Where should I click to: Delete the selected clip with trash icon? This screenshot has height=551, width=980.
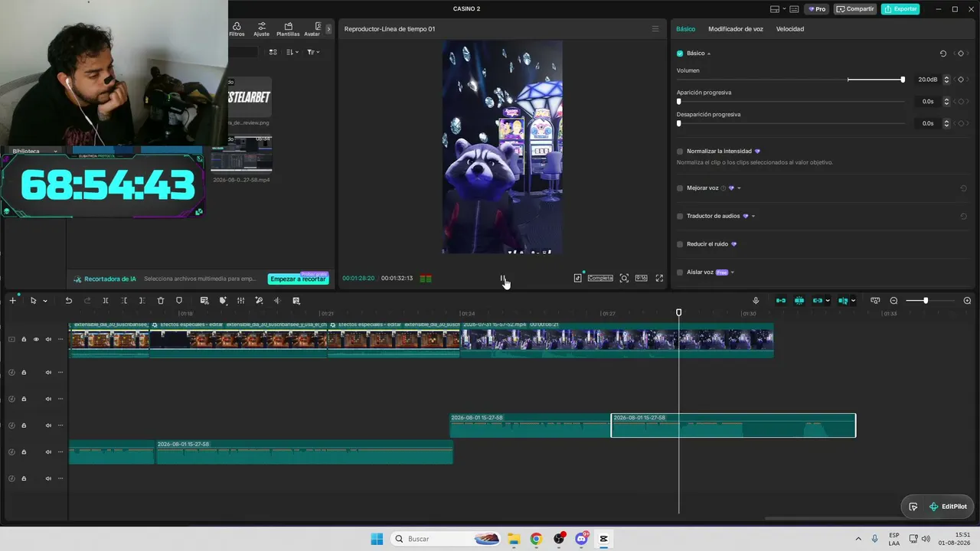click(x=161, y=301)
